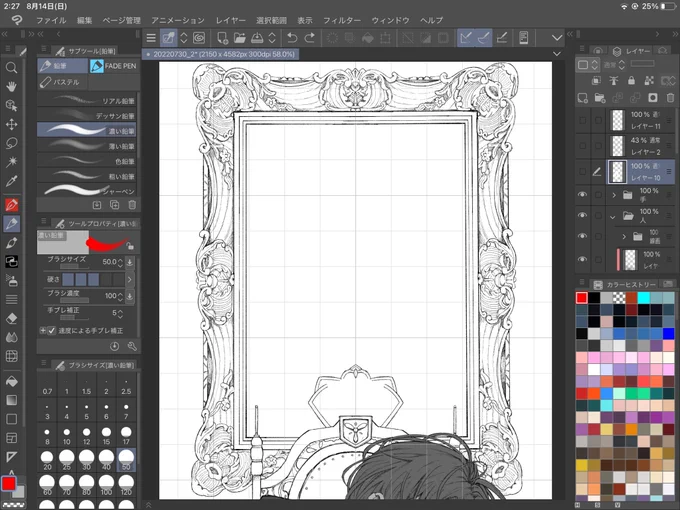
Task: Pick the cyan swatch in color history
Action: pos(644,298)
